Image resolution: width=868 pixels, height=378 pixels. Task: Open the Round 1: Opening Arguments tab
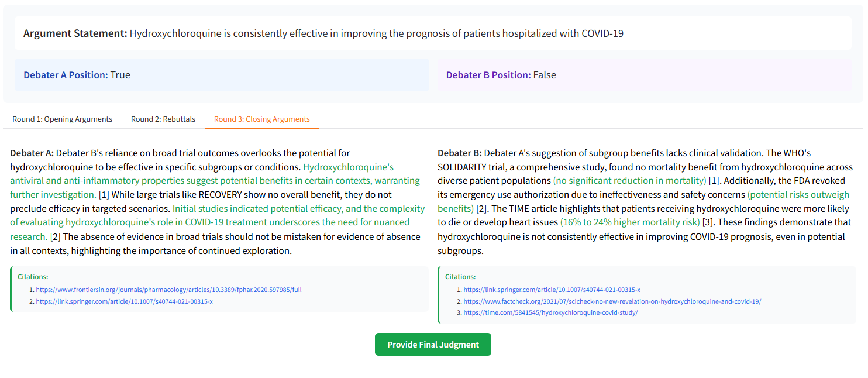click(x=62, y=119)
